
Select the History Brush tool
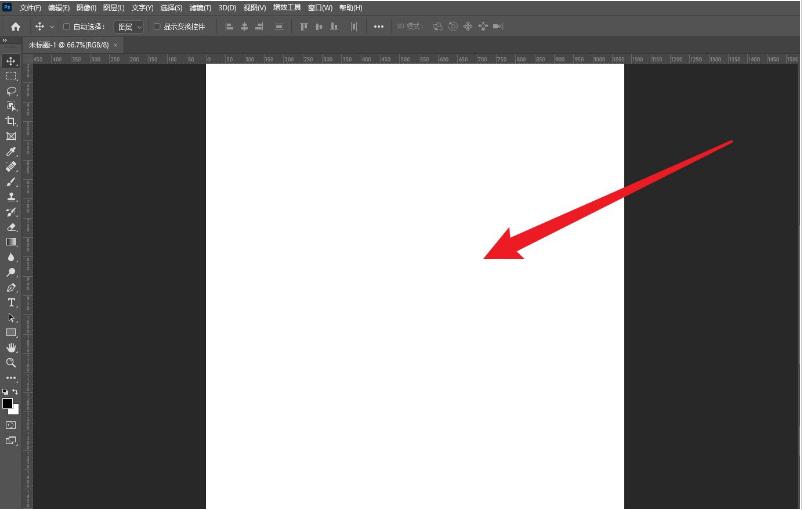coord(11,212)
